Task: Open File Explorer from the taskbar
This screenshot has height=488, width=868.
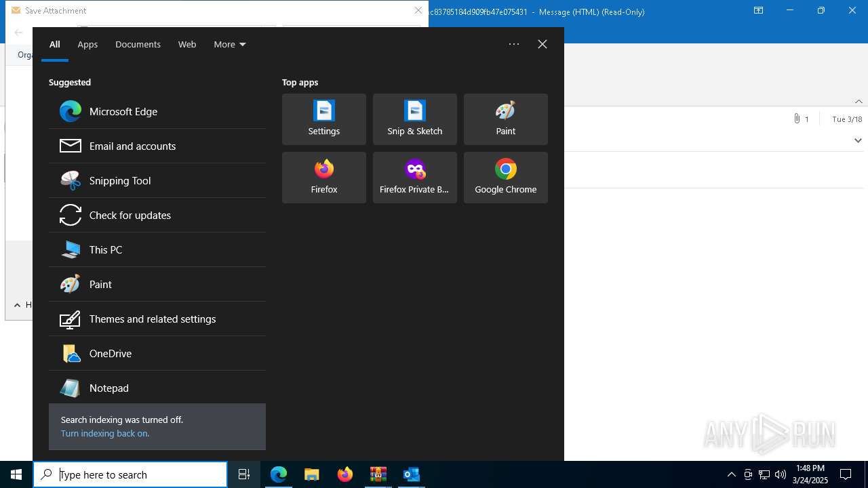Action: click(312, 474)
